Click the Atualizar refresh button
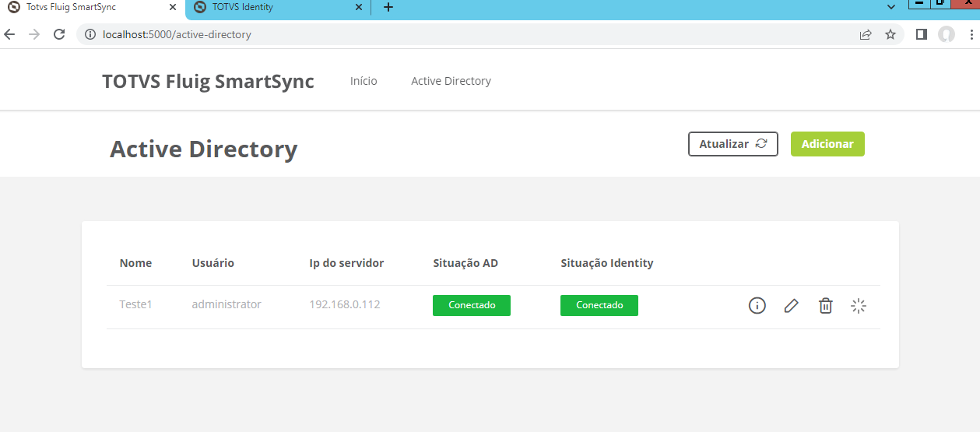Screen dimensions: 980x432 coord(733,144)
